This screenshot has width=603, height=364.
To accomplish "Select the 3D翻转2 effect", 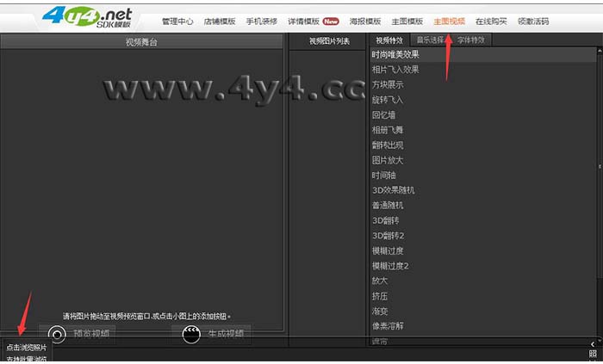I will point(388,235).
